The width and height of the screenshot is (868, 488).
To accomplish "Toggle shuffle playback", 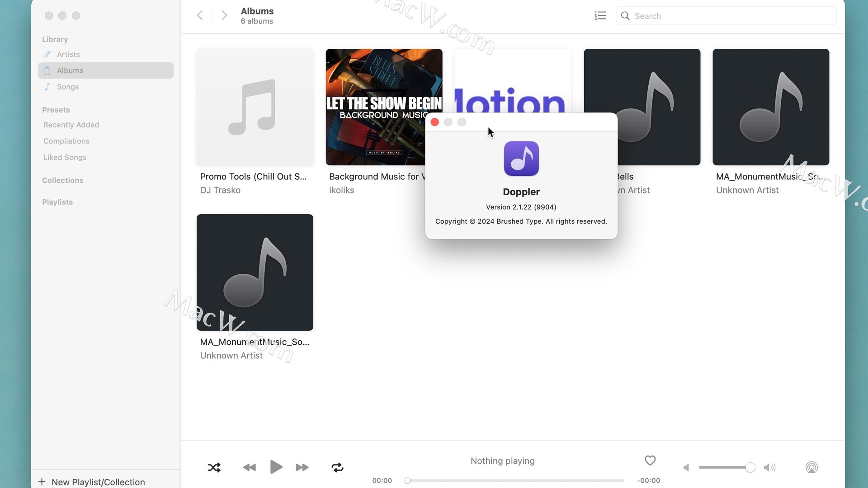I will [214, 467].
